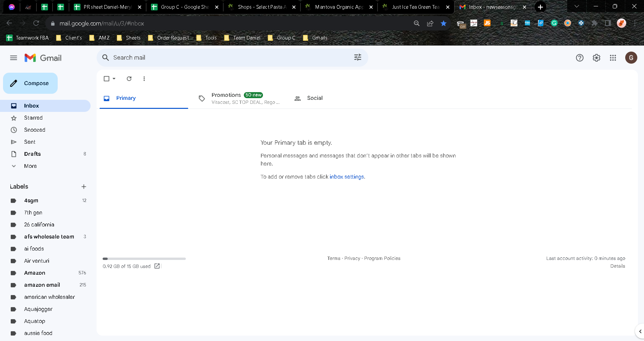Click the storage usage progress bar

coord(144,259)
